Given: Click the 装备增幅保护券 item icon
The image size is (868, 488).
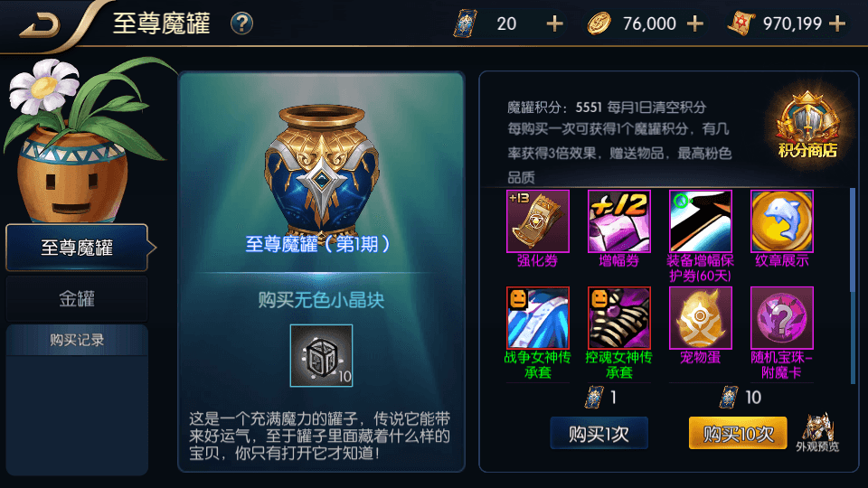Looking at the screenshot, I should coord(700,221).
